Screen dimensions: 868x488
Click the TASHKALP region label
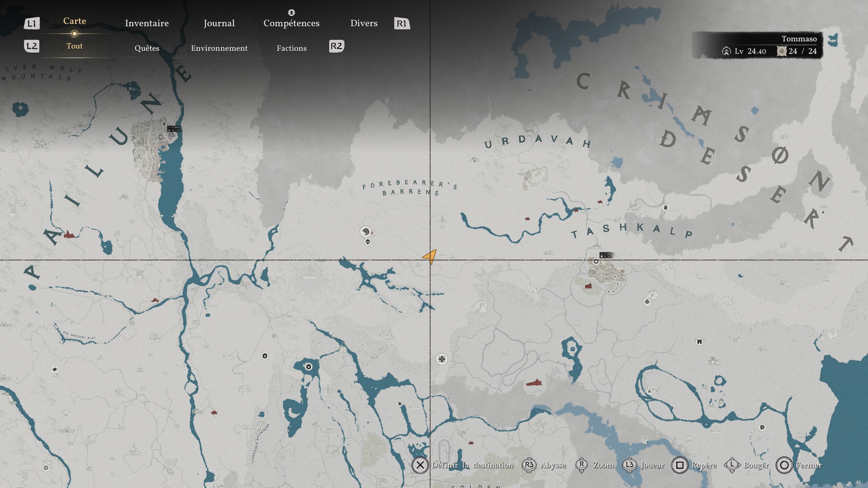click(x=632, y=231)
